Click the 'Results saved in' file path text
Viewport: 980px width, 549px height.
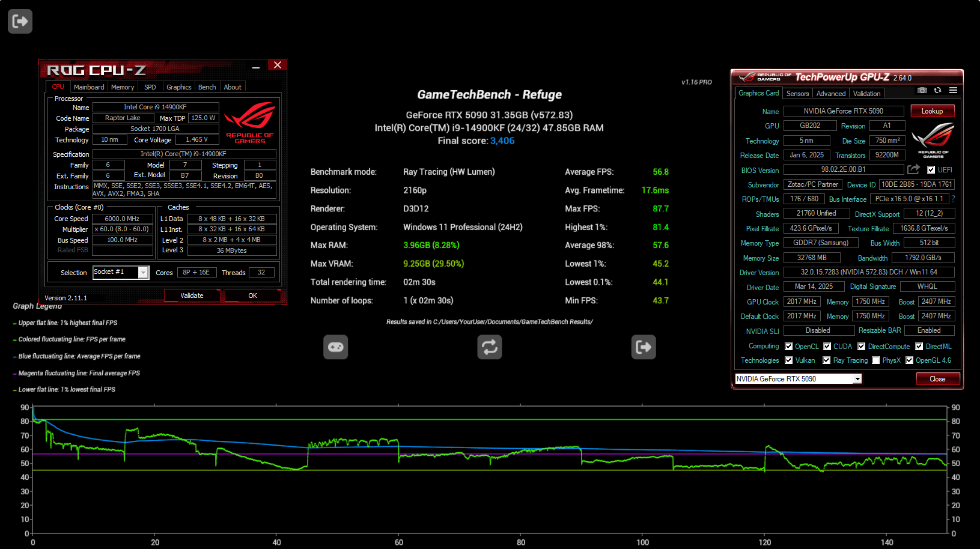pos(490,322)
